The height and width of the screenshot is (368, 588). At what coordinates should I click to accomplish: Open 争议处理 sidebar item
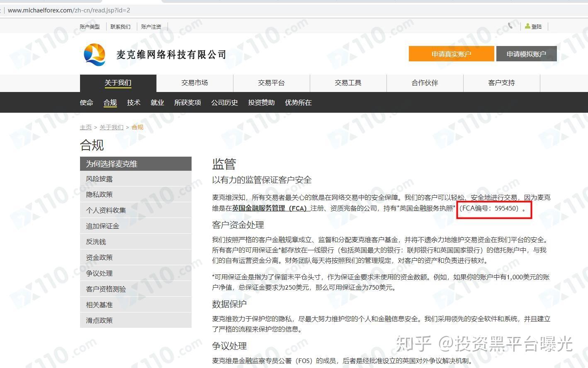[x=136, y=273]
